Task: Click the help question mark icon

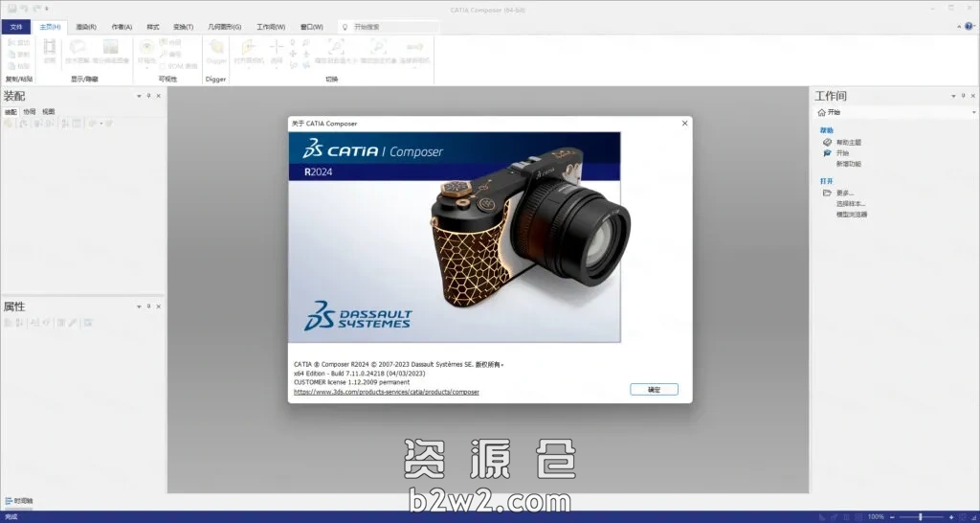Action: click(969, 27)
